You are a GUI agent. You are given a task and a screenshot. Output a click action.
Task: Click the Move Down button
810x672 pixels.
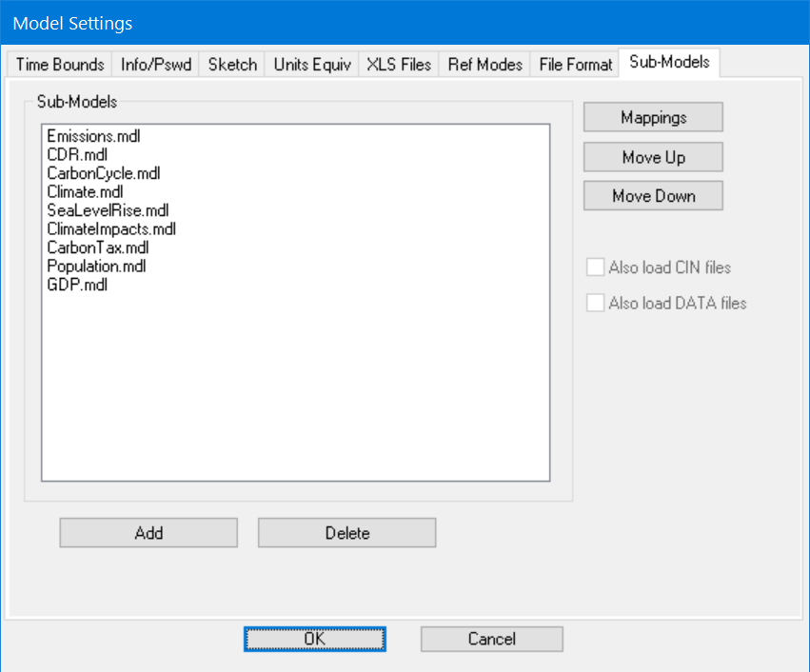[652, 195]
